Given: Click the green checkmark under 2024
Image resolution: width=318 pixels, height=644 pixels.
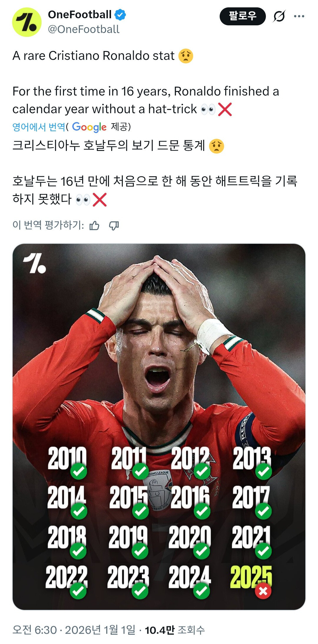Looking at the screenshot, I should click(x=201, y=591).
